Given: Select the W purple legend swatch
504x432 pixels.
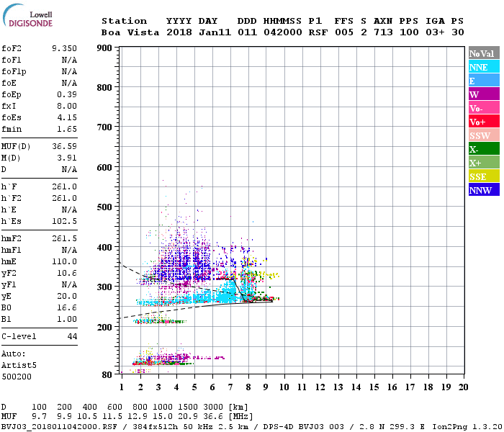Looking at the screenshot, I should [484, 94].
